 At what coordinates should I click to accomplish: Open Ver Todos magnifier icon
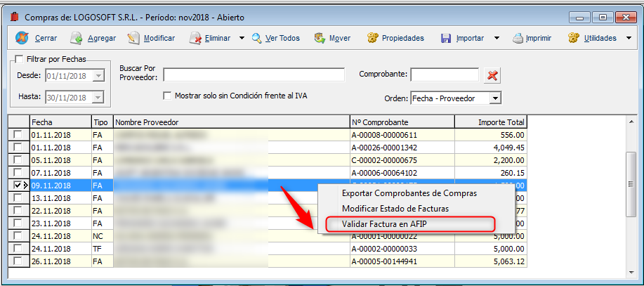click(257, 38)
